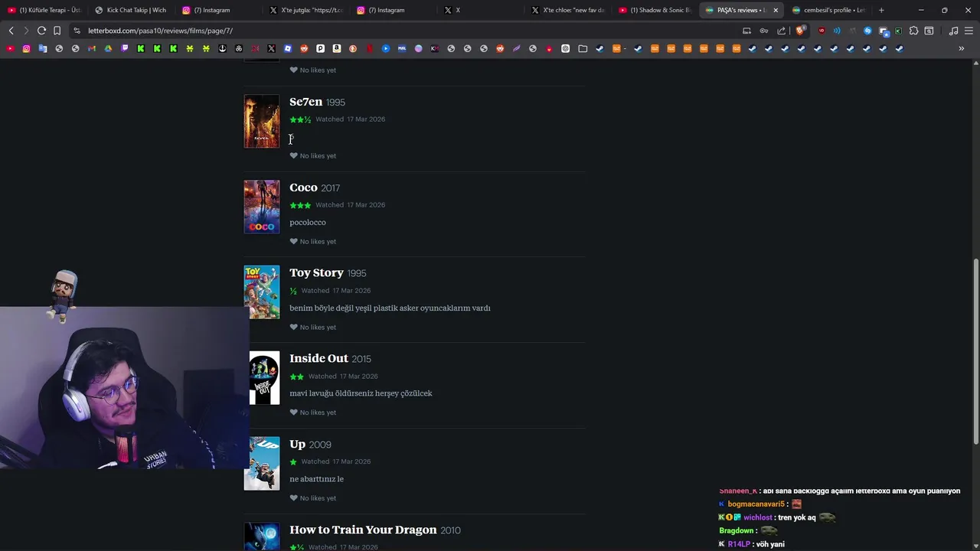Viewport: 980px width, 551px height.
Task: Open Inside Out year 2015
Action: pyautogui.click(x=361, y=359)
